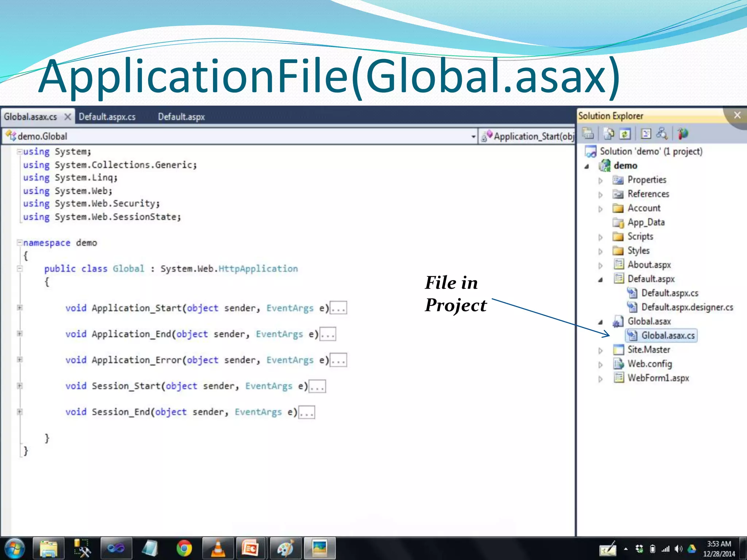Click the ASP.NET Configuration icon
The width and height of the screenshot is (747, 560).
(x=683, y=134)
